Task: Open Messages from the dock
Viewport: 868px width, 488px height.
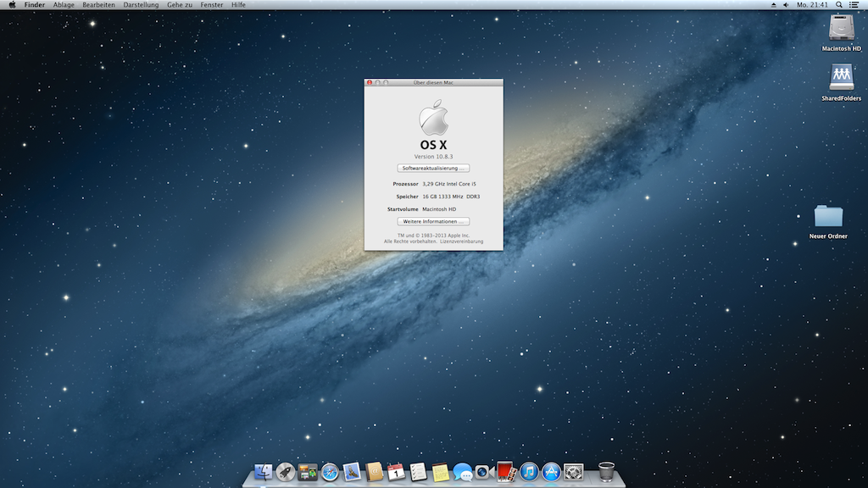Action: click(x=462, y=472)
